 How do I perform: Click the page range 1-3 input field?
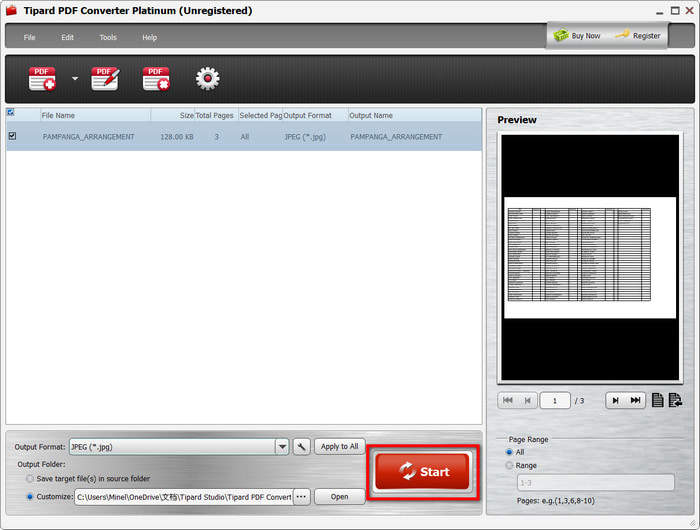click(x=596, y=483)
